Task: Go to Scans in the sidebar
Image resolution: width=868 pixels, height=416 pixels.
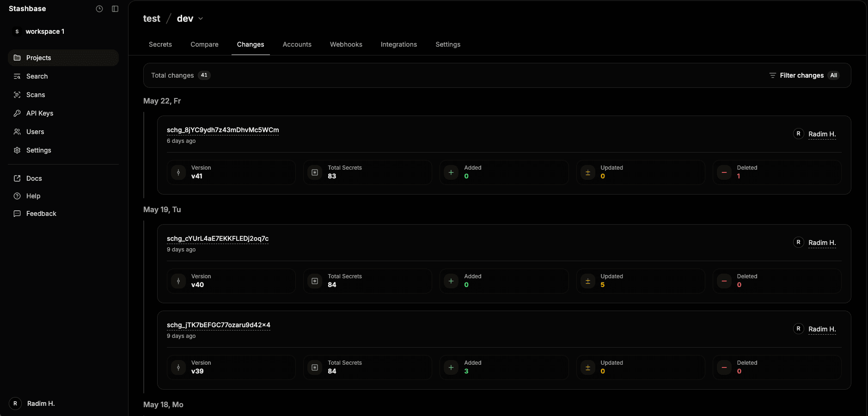Action: point(63,95)
